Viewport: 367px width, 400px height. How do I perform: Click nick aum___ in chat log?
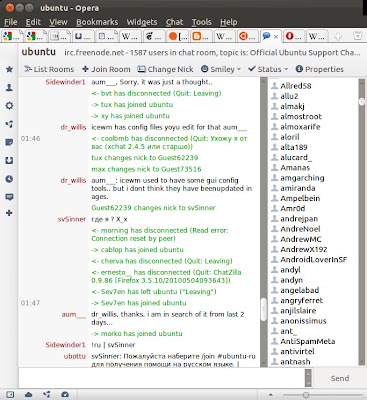click(x=74, y=314)
